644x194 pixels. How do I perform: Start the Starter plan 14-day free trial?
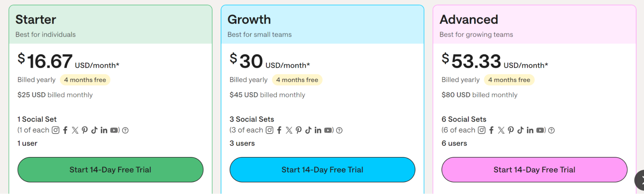coord(111,170)
